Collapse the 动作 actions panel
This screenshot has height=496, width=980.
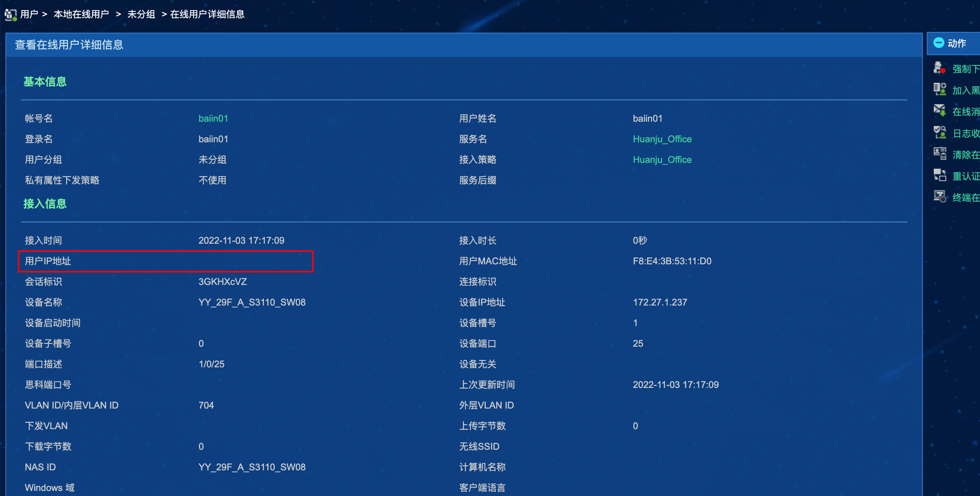tap(939, 43)
